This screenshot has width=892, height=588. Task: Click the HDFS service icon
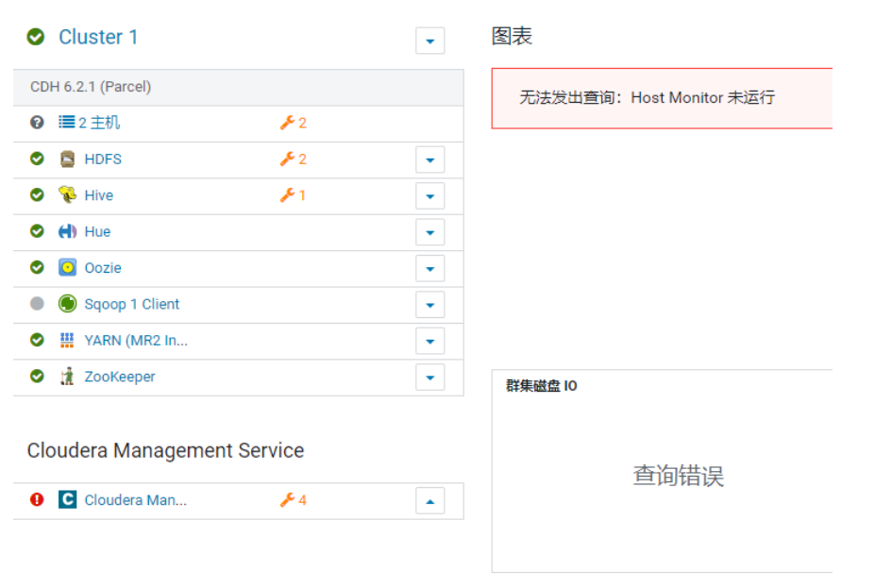(67, 159)
